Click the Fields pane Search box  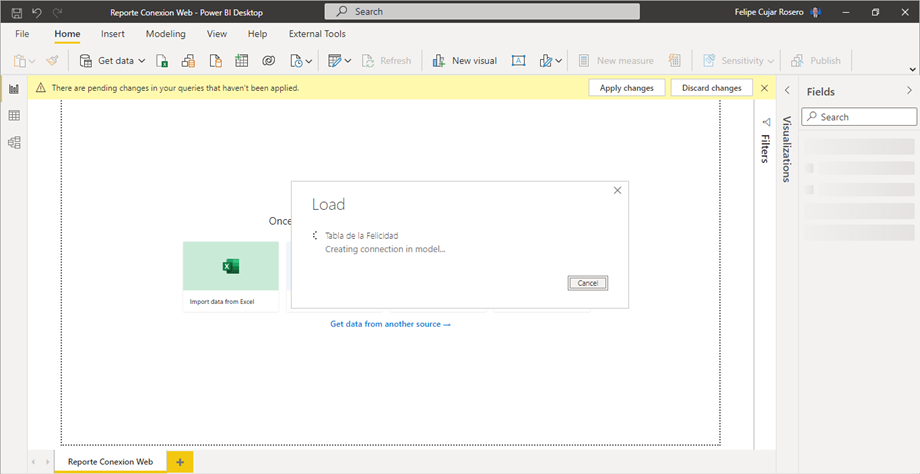[859, 117]
